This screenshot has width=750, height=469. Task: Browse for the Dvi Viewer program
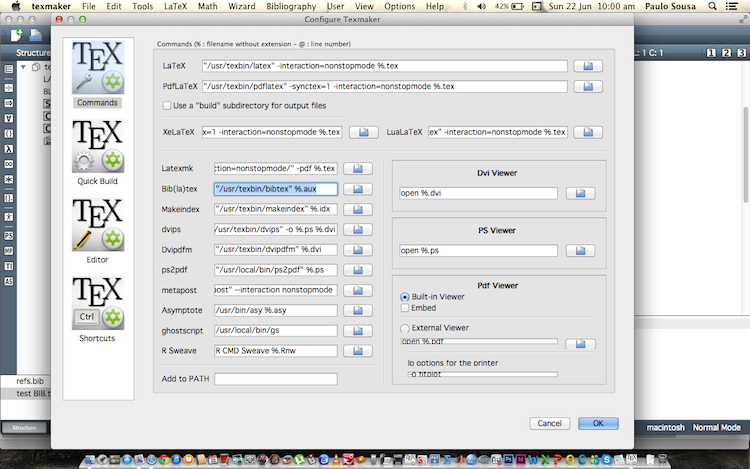coord(580,193)
